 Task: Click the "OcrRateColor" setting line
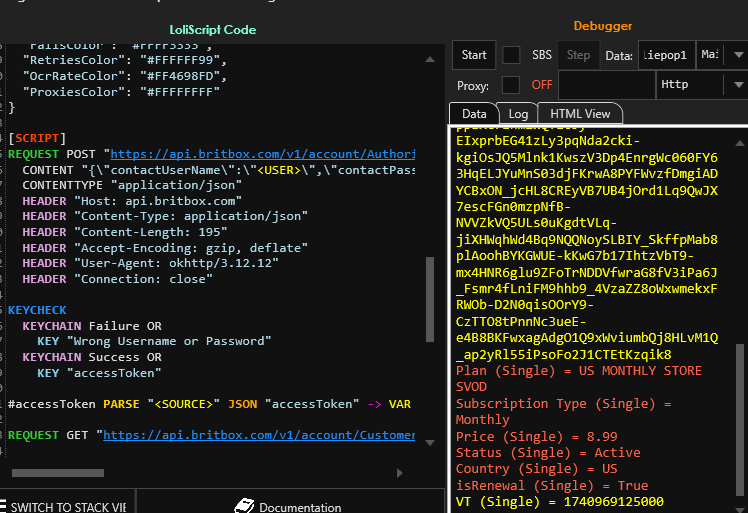pyautogui.click(x=125, y=76)
